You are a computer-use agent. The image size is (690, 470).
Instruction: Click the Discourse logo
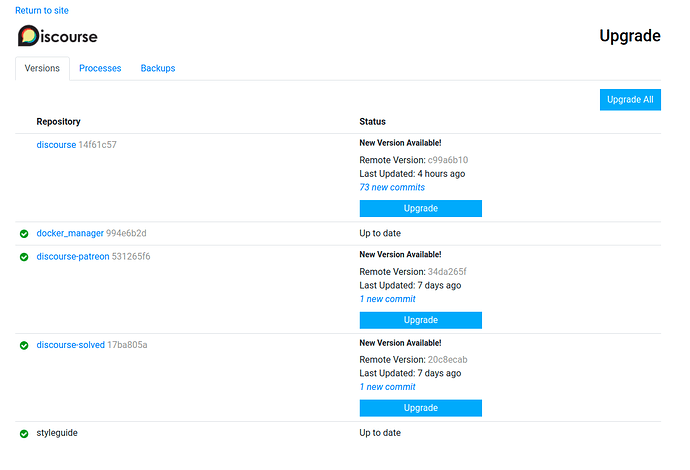click(x=58, y=36)
